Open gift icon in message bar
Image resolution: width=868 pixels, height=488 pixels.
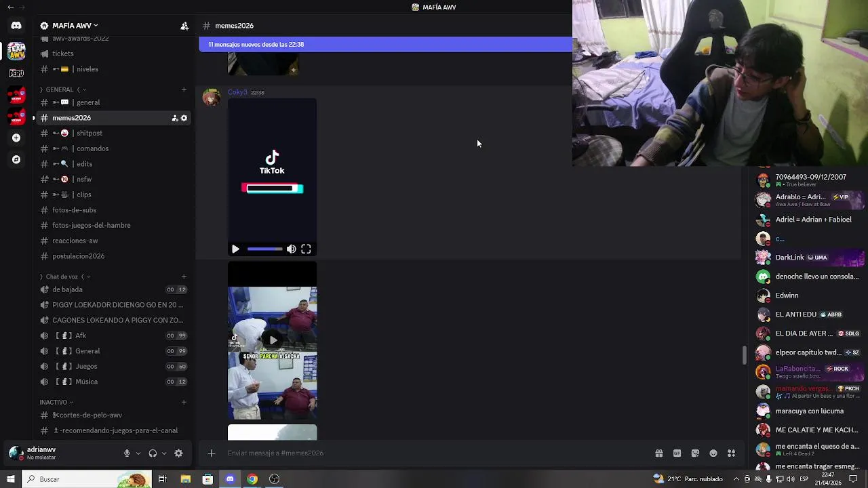point(658,453)
